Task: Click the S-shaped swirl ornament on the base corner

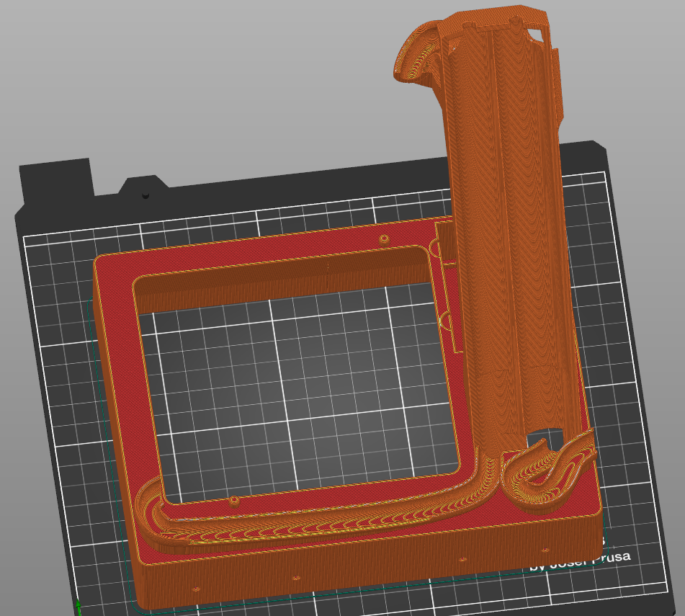Action: click(x=551, y=472)
